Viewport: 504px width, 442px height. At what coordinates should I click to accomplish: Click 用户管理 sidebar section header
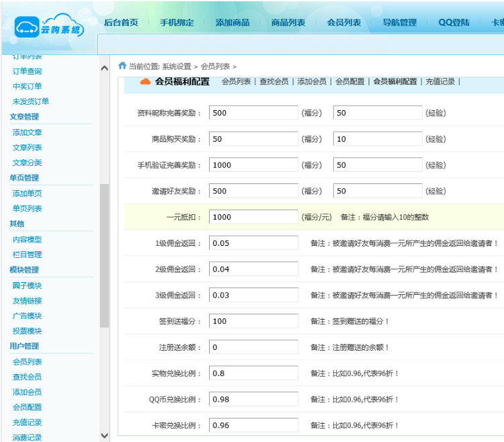pyautogui.click(x=24, y=346)
